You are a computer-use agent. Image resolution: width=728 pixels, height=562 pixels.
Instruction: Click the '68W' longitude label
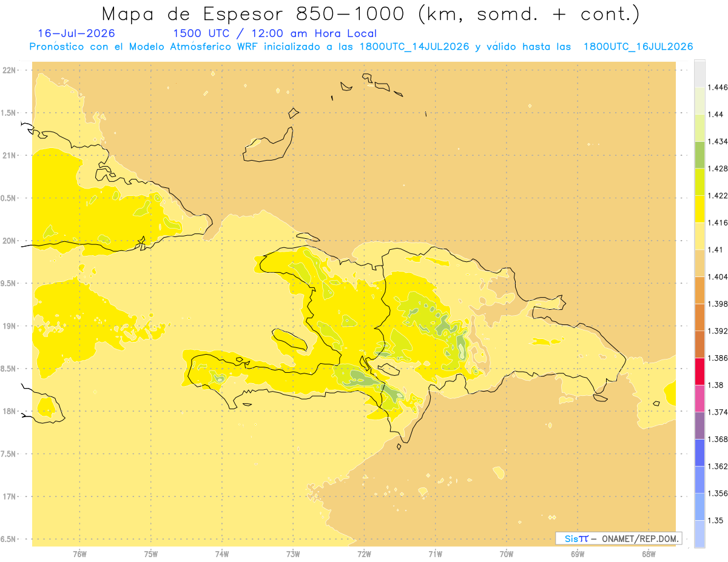pyautogui.click(x=649, y=554)
